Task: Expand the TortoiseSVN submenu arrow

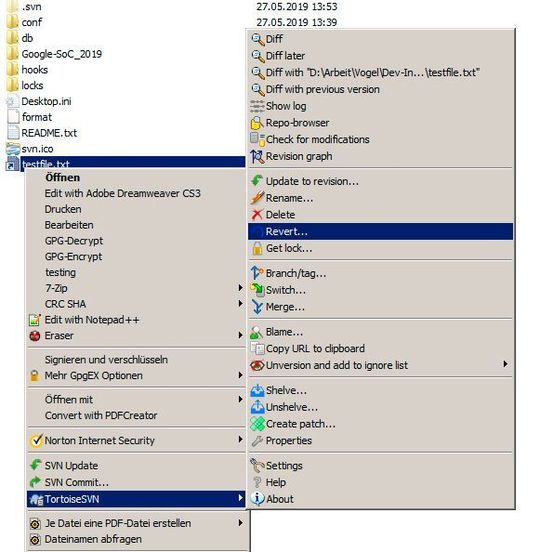Action: 240,498
